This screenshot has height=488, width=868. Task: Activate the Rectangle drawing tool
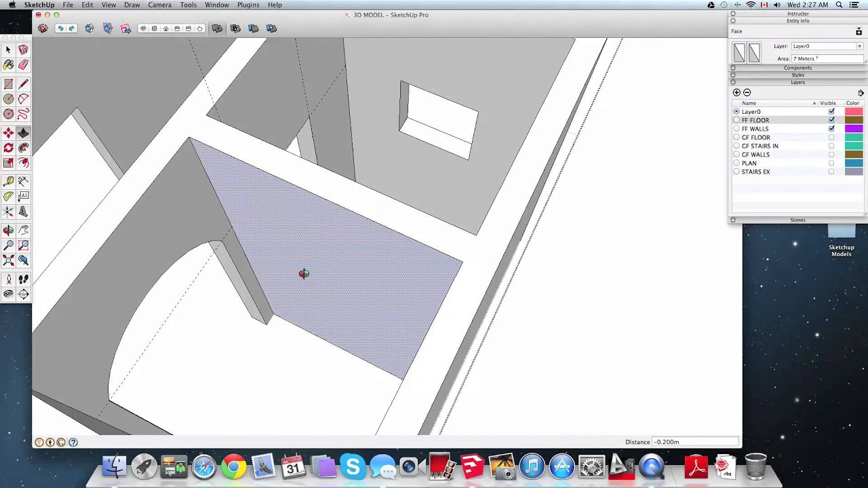[x=8, y=84]
